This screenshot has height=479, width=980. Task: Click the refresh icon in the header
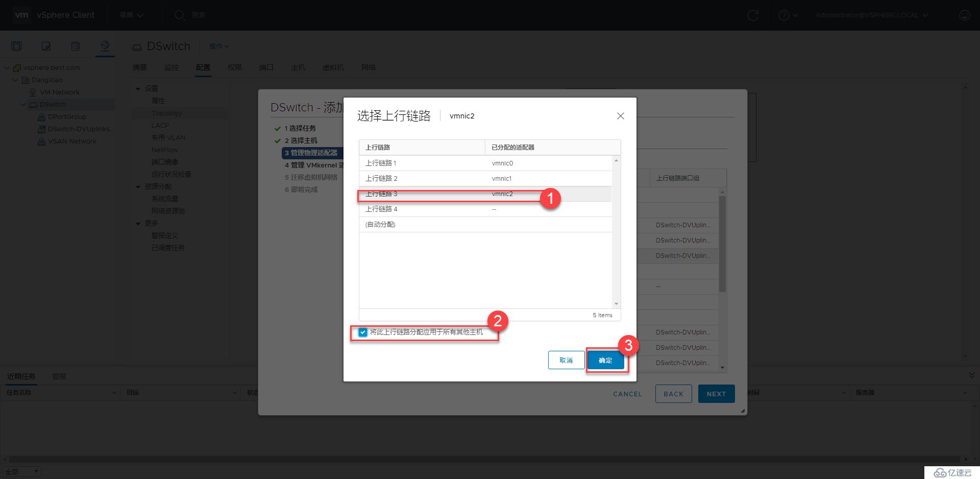pyautogui.click(x=753, y=15)
